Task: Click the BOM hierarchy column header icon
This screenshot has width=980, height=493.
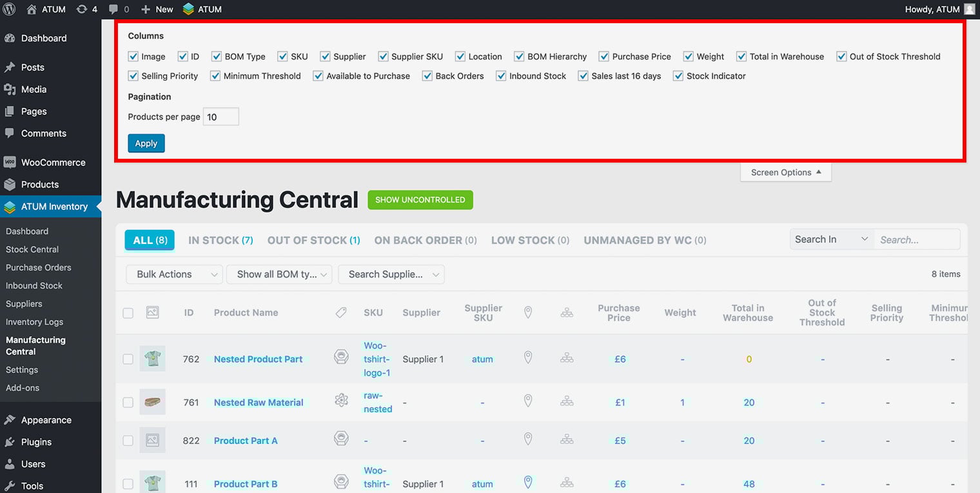Action: 567,312
